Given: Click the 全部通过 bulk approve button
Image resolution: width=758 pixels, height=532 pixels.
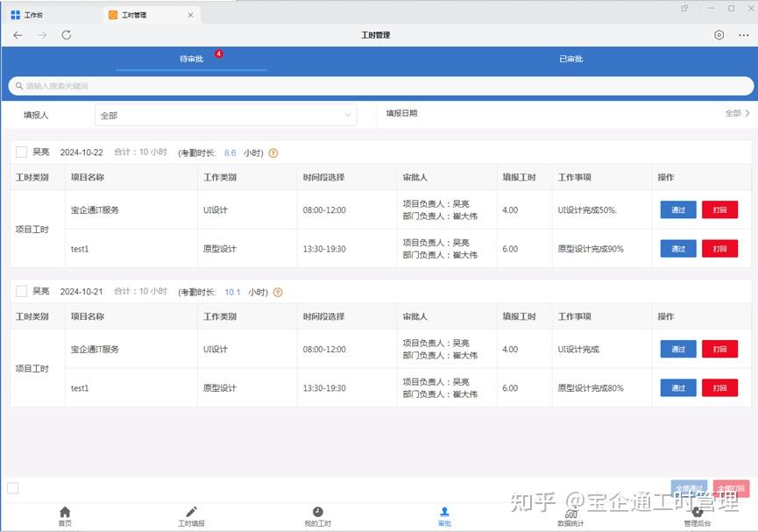Looking at the screenshot, I should pos(689,488).
